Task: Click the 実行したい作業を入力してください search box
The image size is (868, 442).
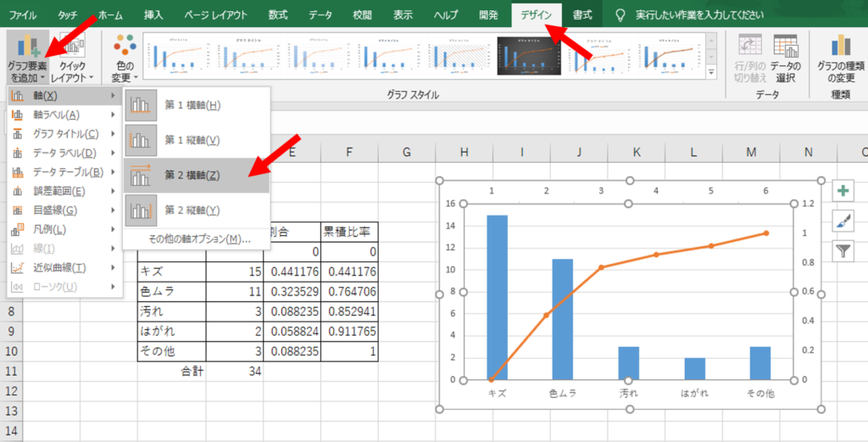Action: tap(714, 15)
